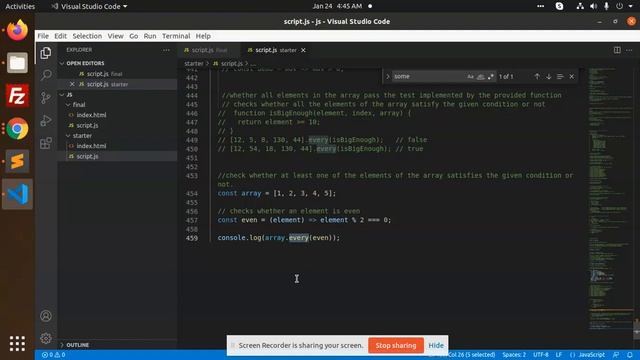Switch to the script.js final tab
Viewport: 640px width, 360px height.
(209, 50)
